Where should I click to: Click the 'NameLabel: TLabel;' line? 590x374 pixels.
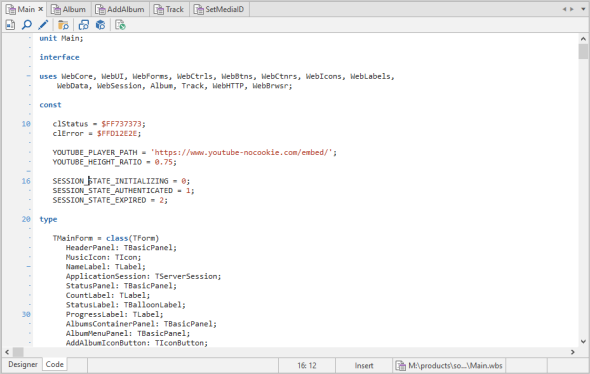click(106, 267)
